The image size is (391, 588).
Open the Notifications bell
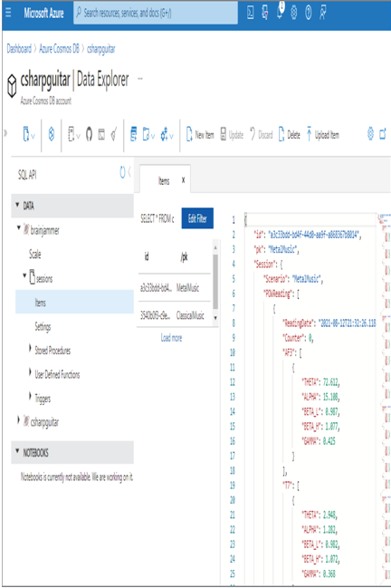click(280, 13)
